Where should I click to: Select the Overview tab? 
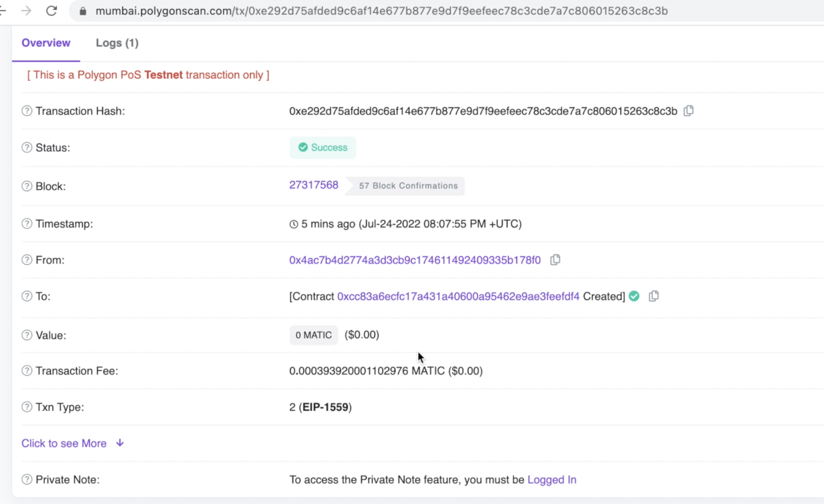[x=46, y=43]
